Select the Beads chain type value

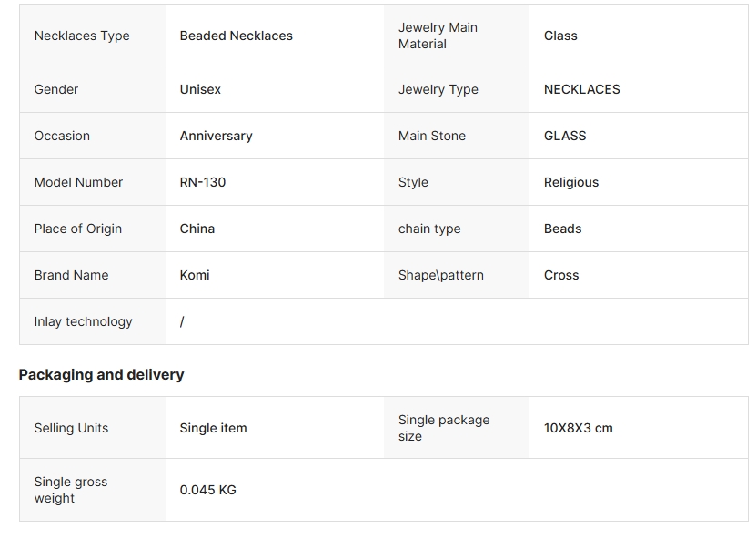click(562, 229)
